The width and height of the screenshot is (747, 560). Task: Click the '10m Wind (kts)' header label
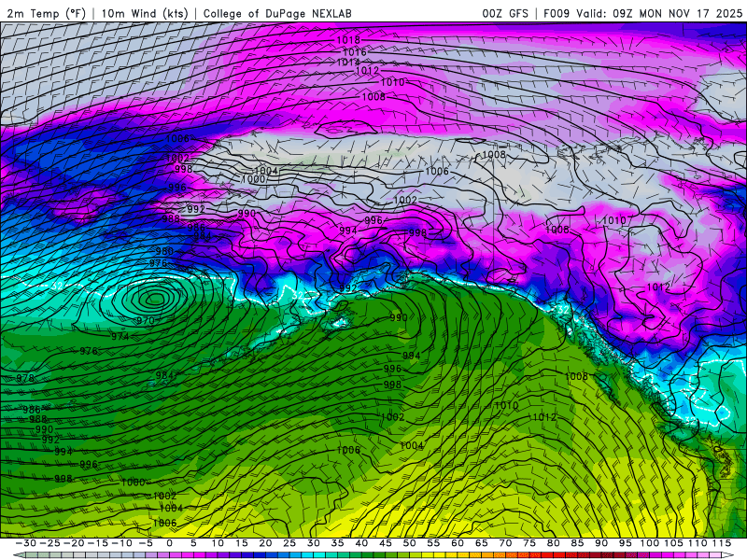145,13
